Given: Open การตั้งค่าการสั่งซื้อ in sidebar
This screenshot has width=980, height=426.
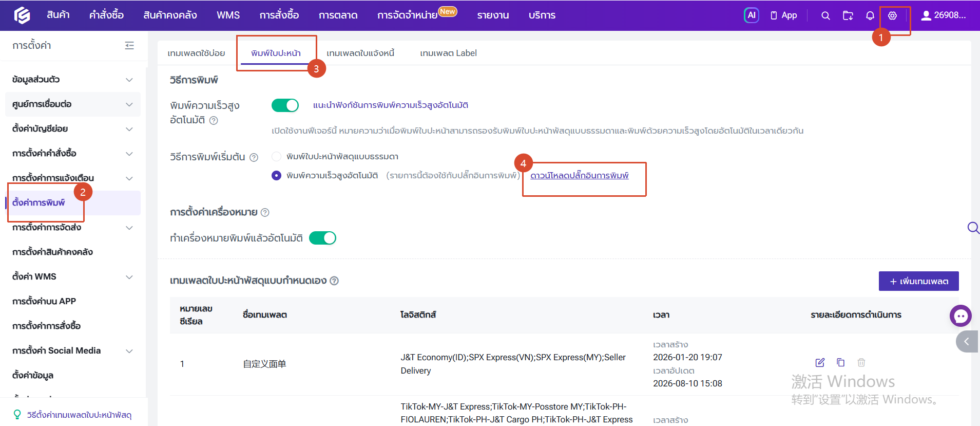Looking at the screenshot, I should 72,326.
